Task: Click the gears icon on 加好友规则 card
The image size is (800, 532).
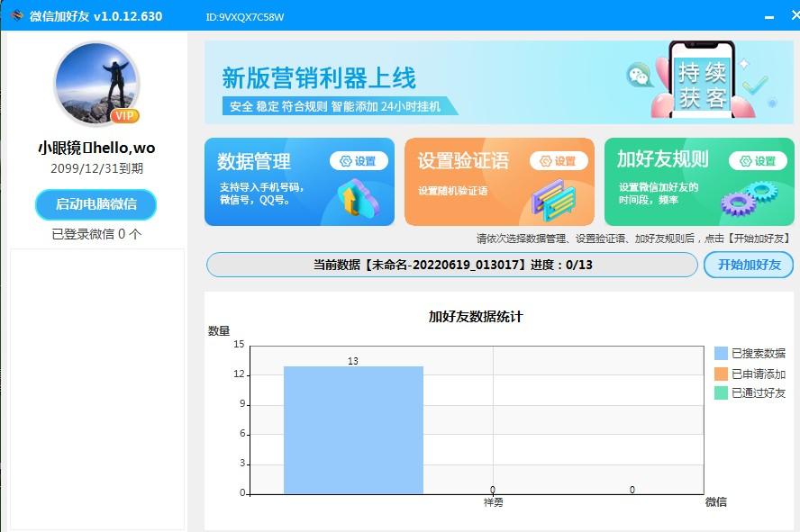Action: click(749, 199)
